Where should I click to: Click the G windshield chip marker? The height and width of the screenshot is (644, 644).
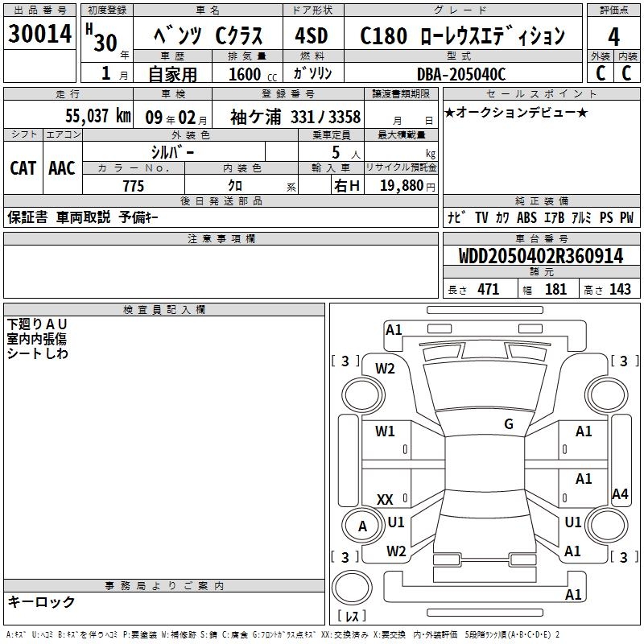509,424
